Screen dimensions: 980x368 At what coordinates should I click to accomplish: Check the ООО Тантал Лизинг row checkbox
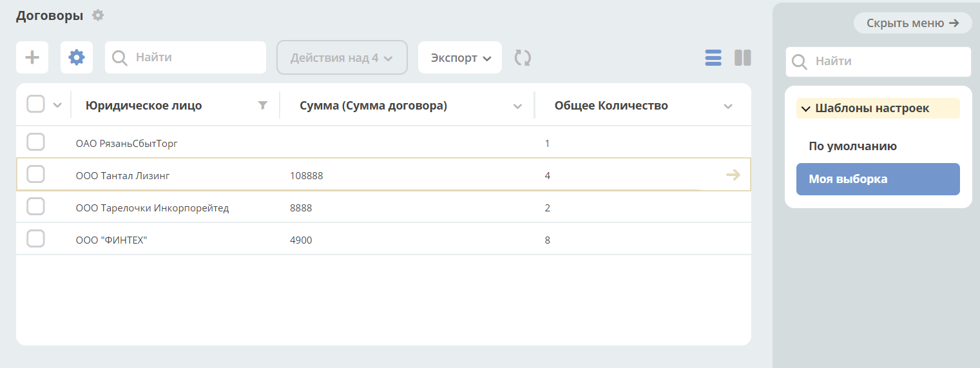(35, 174)
